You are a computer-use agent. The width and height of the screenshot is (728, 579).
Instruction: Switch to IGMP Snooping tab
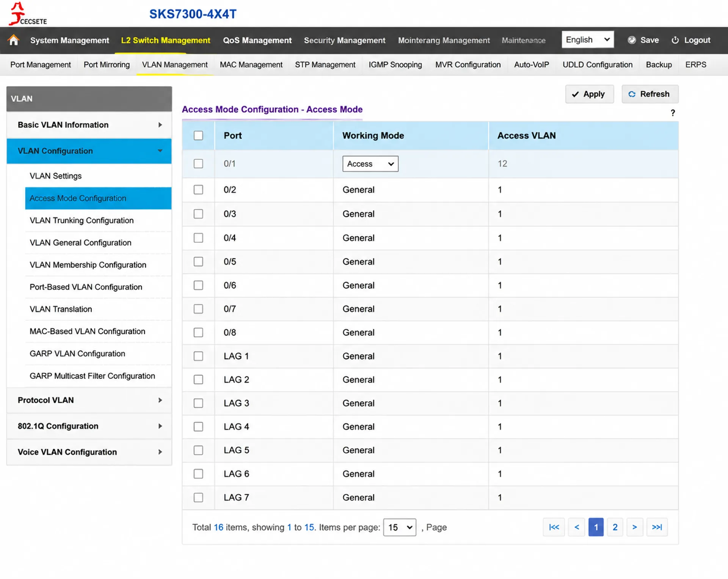395,65
